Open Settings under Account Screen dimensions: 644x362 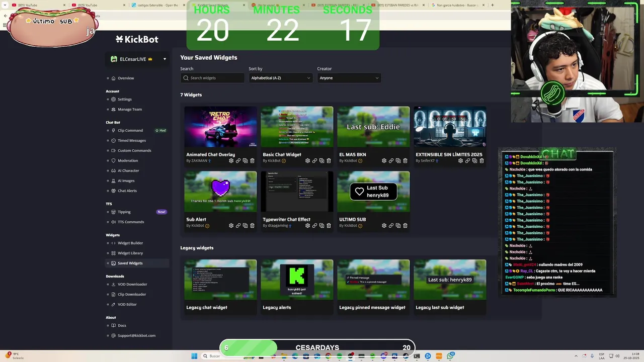point(124,100)
